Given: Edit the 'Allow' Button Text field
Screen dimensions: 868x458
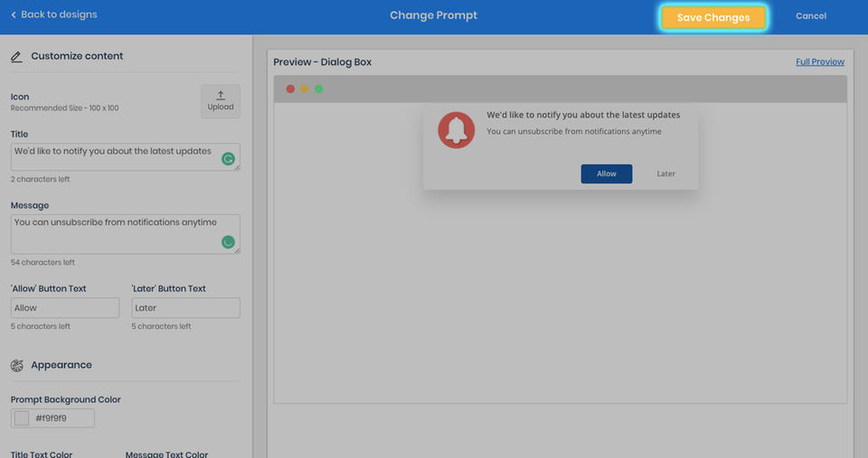Looking at the screenshot, I should point(65,308).
